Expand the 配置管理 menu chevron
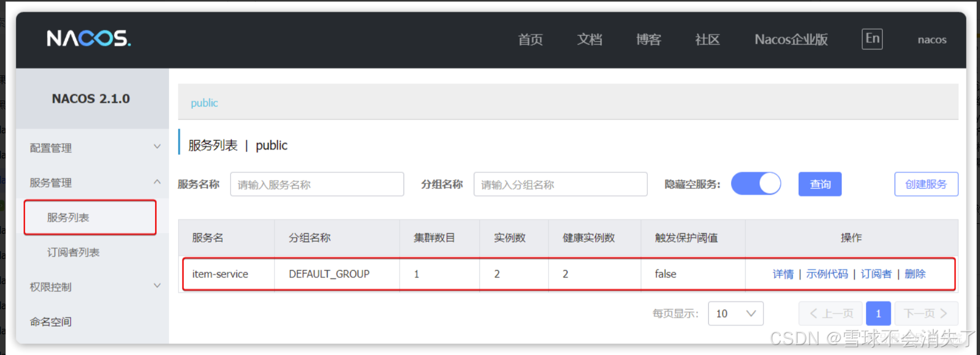This screenshot has height=355, width=980. (x=157, y=147)
